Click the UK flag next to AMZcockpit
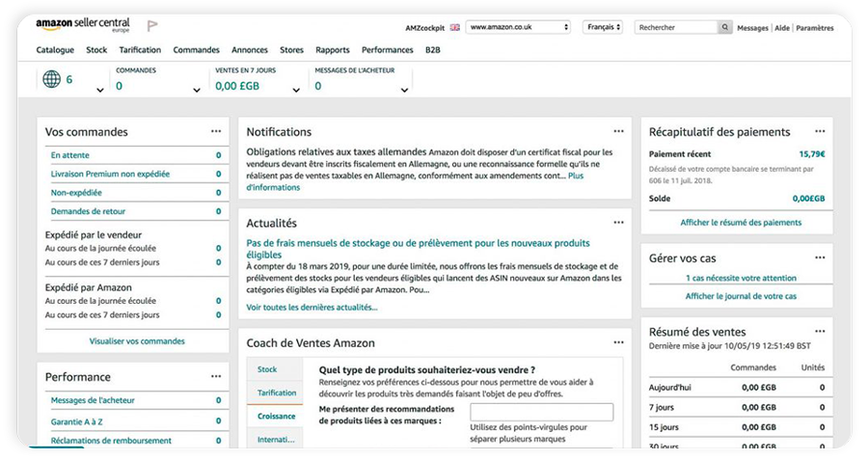 click(x=455, y=27)
